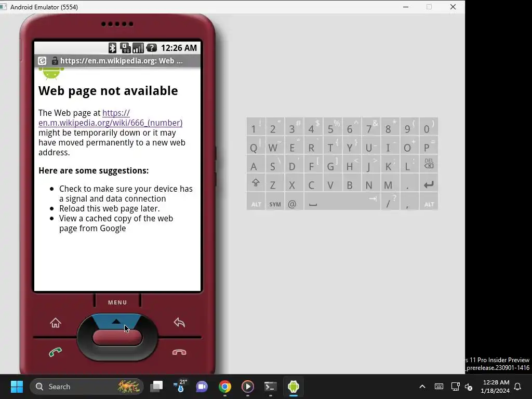Open the taskbar clock showing 12:28 AM
This screenshot has width=532, height=399.
(x=495, y=387)
